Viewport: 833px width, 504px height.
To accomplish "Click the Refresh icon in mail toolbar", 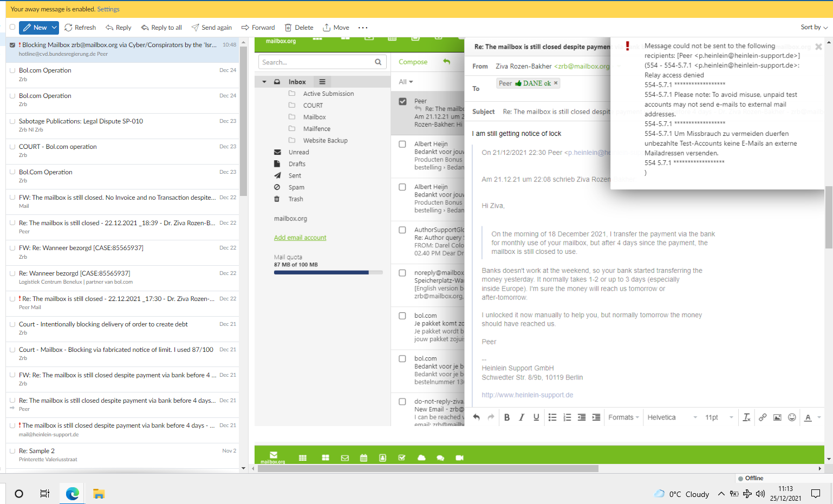I will pyautogui.click(x=68, y=28).
